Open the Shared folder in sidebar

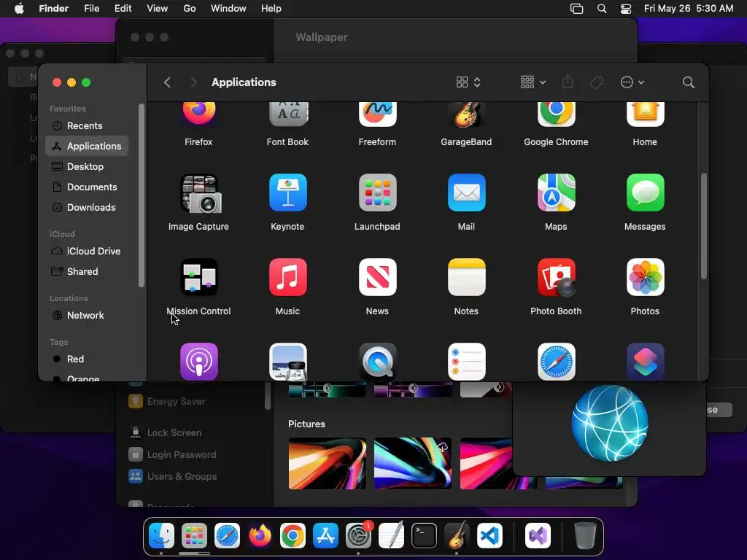pyautogui.click(x=87, y=271)
